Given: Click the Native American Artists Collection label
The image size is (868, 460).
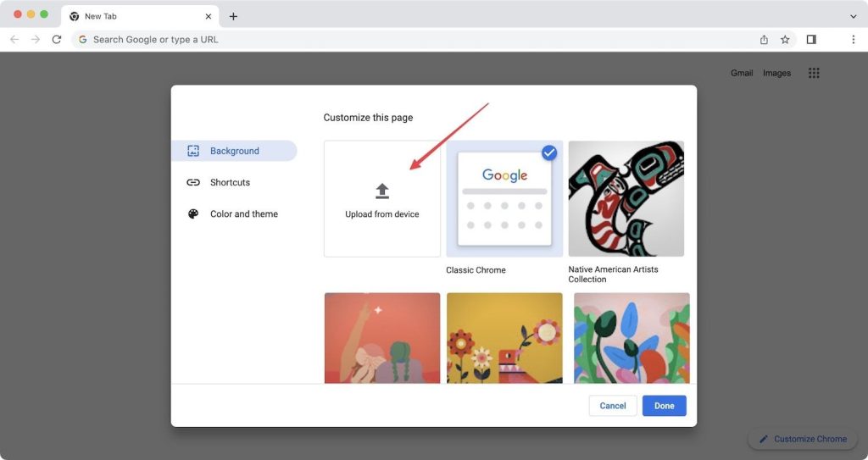Looking at the screenshot, I should 613,274.
